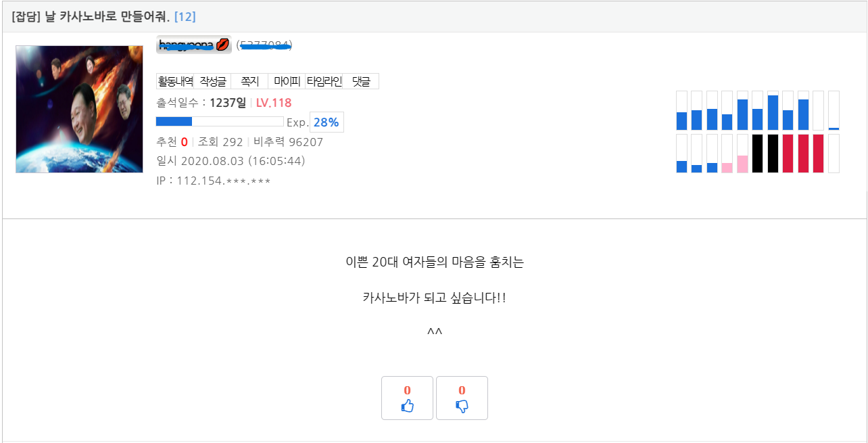Open the 활동내역 tab
Screen dimensions: 868x443
[175, 81]
